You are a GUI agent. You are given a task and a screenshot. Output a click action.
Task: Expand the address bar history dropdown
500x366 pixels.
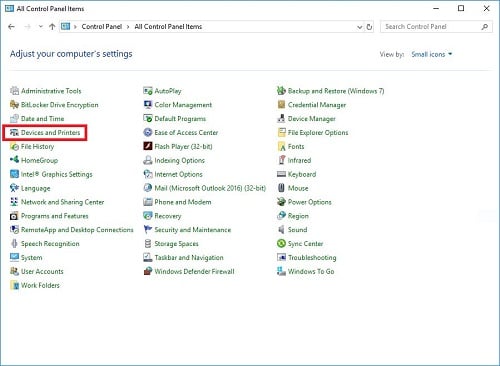pos(359,27)
